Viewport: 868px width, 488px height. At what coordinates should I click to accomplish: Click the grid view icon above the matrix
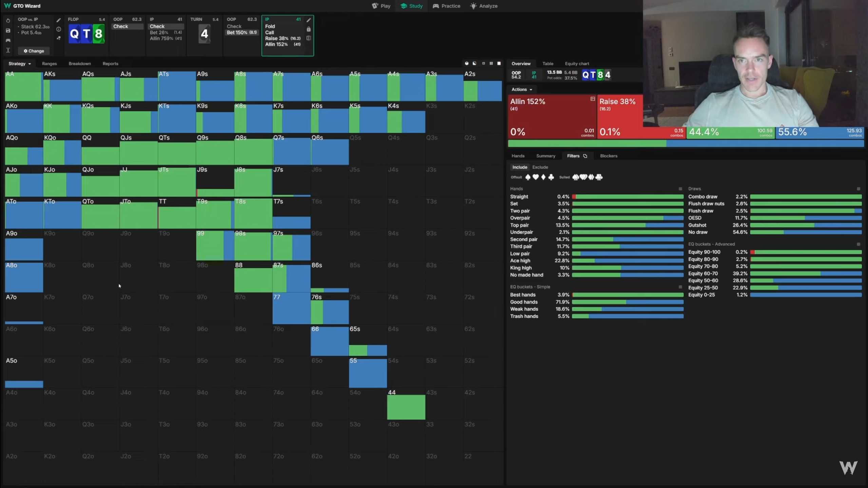pyautogui.click(x=491, y=63)
